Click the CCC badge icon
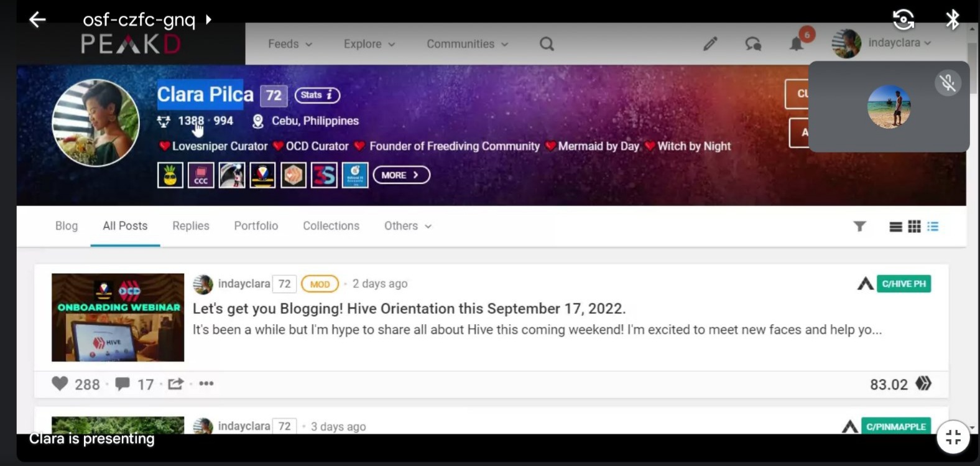 click(201, 175)
